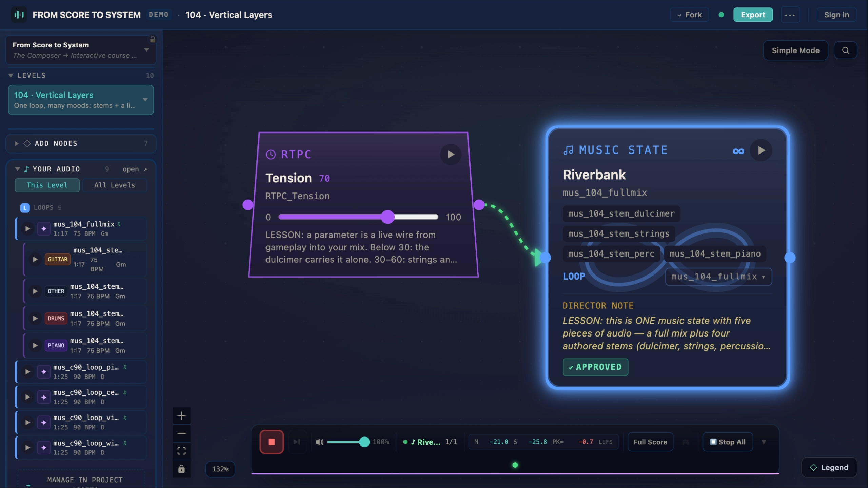The image size is (868, 488).
Task: Click the app logo icon in header
Action: [19, 15]
